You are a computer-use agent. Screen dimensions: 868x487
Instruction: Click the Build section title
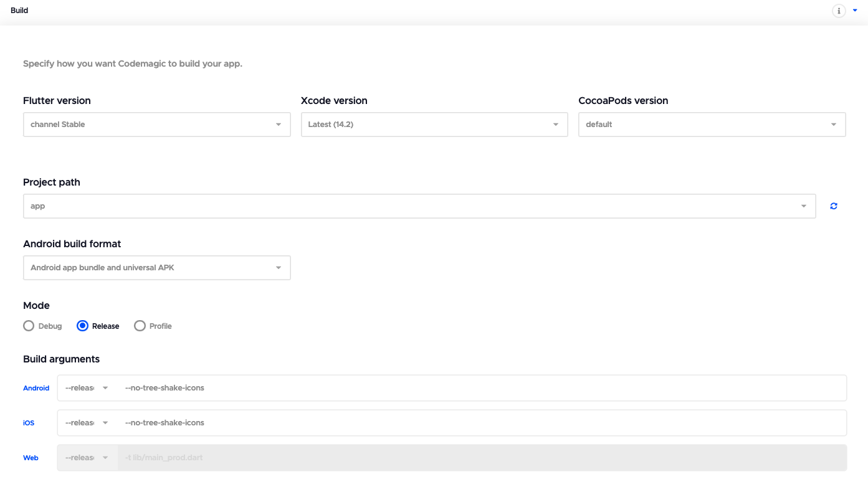pyautogui.click(x=19, y=11)
